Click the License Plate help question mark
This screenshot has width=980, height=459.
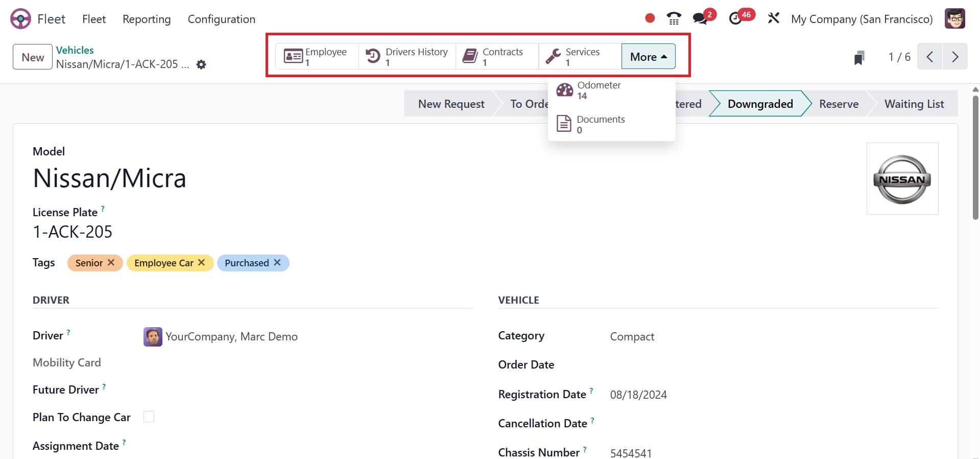pos(103,209)
